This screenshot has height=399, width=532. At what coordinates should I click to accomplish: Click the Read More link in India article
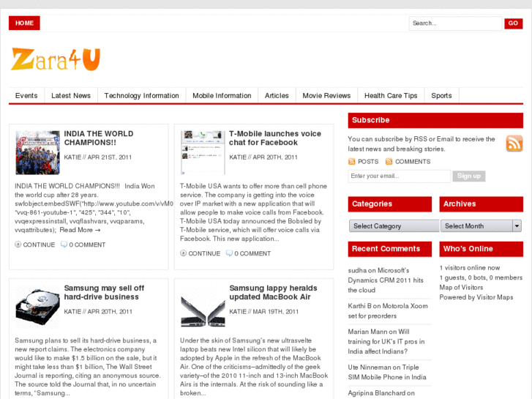(x=80, y=230)
